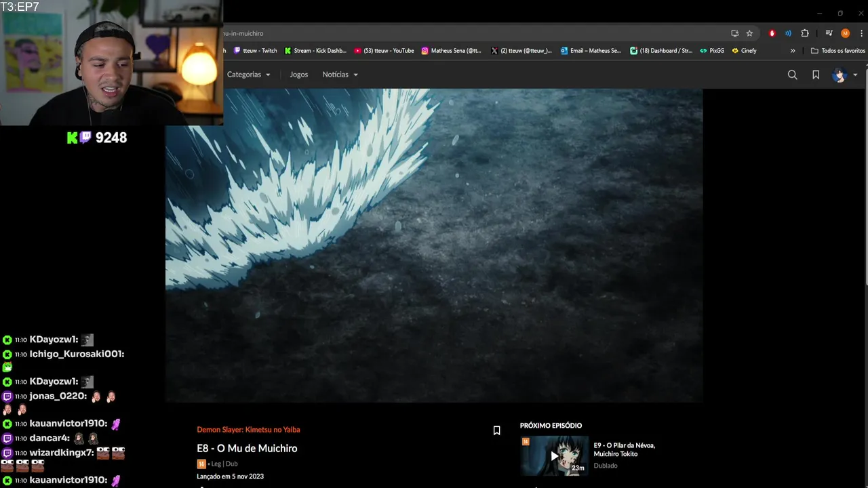Screen dimensions: 868x488
Task: Open the Stream - Kick Dashboard bookmark
Action: (315, 51)
